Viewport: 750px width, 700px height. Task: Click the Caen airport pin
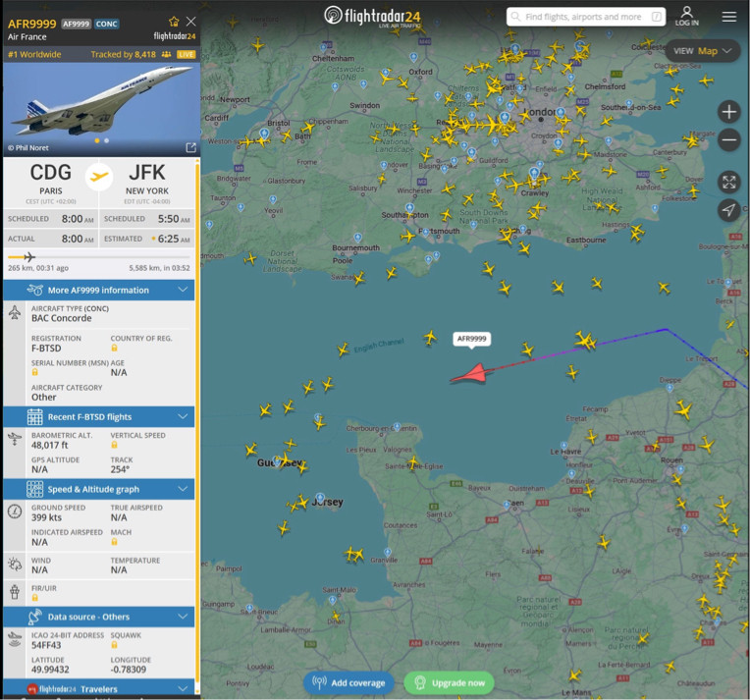pos(507,505)
